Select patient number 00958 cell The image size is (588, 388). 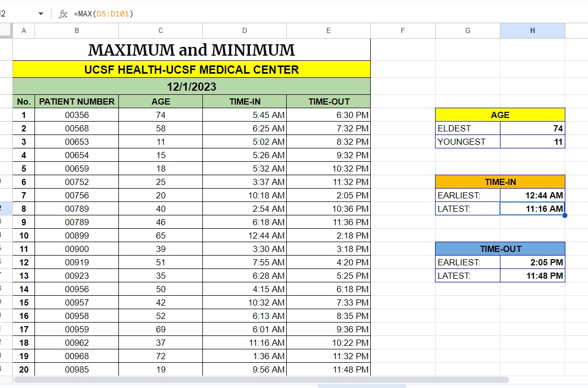pyautogui.click(x=77, y=316)
